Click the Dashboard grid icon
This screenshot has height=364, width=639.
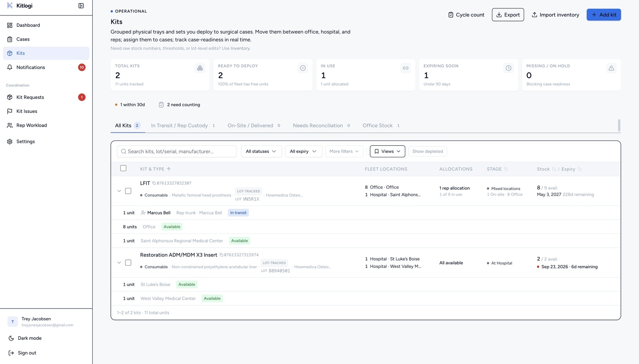coord(10,25)
